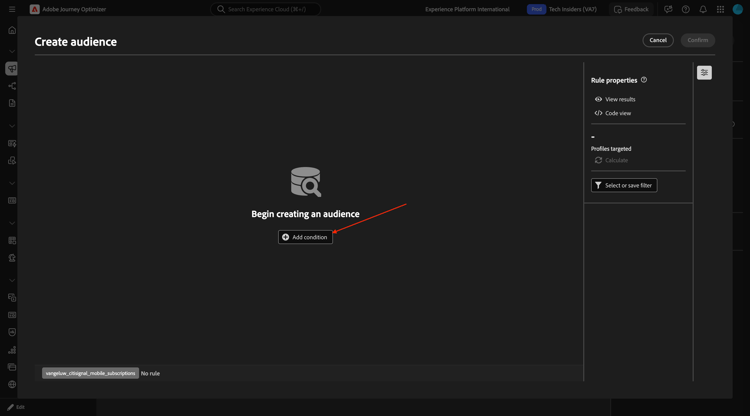Open the bar chart icon in sidebar
The image size is (750, 416).
point(12,350)
